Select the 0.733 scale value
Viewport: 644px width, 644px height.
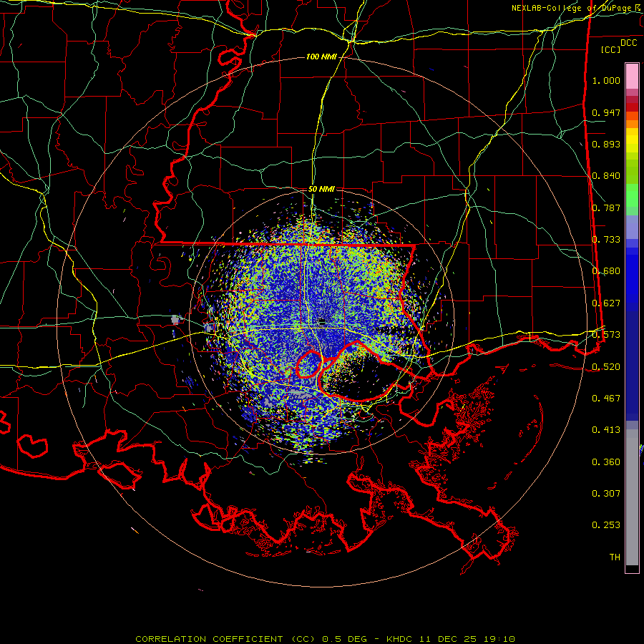(606, 240)
